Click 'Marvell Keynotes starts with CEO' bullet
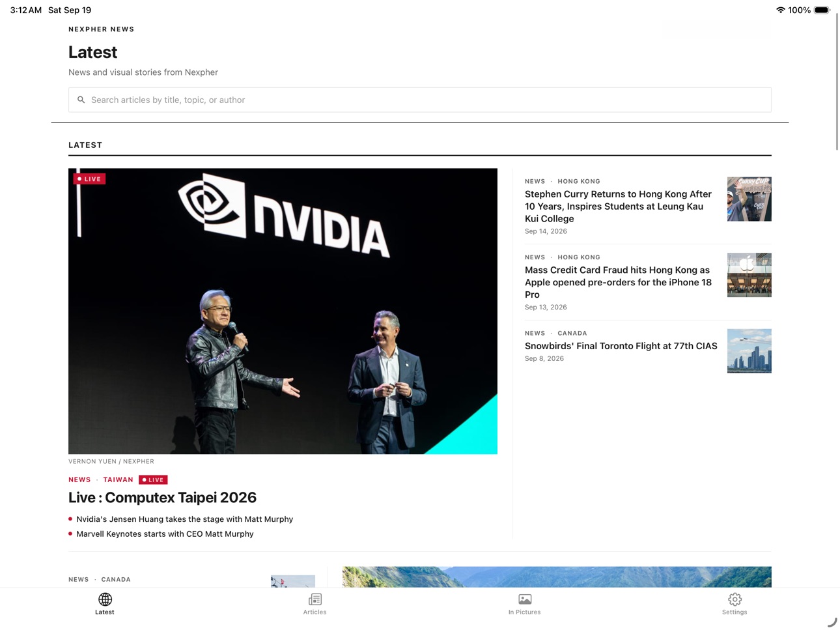840x630 pixels. (165, 534)
